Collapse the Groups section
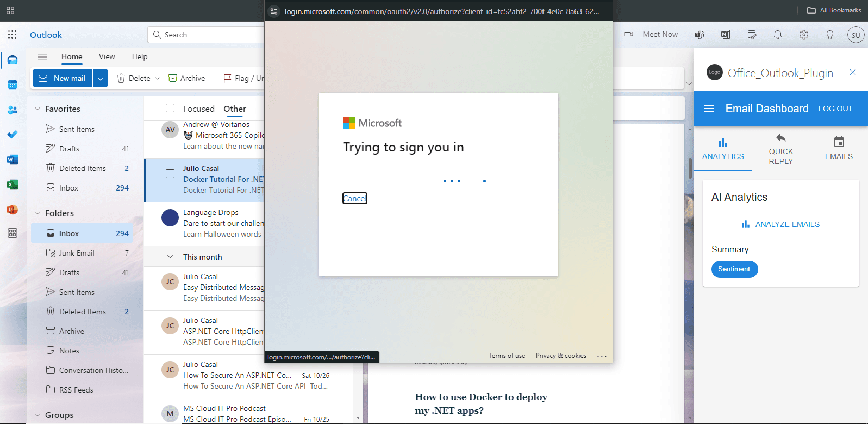This screenshot has height=424, width=868. tap(38, 415)
